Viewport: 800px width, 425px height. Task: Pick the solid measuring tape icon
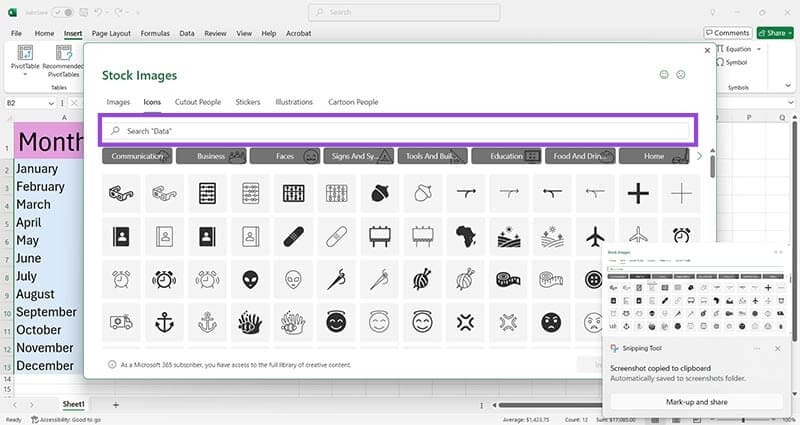(509, 280)
